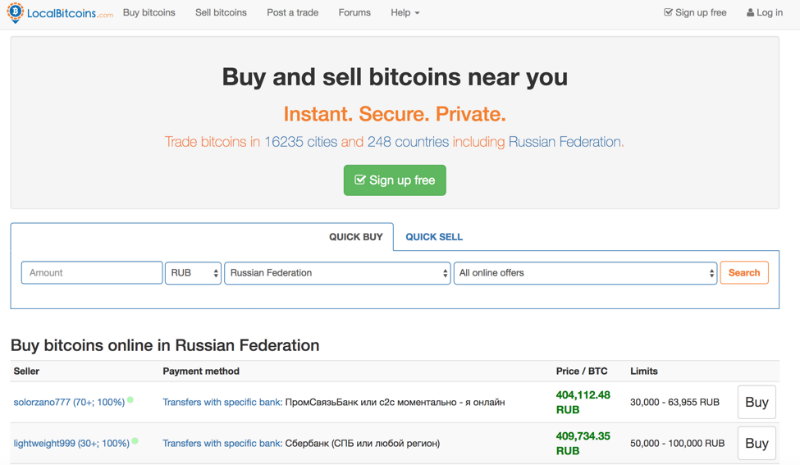This screenshot has width=800, height=465.
Task: Open seller solorzano777 profile
Action: point(69,402)
